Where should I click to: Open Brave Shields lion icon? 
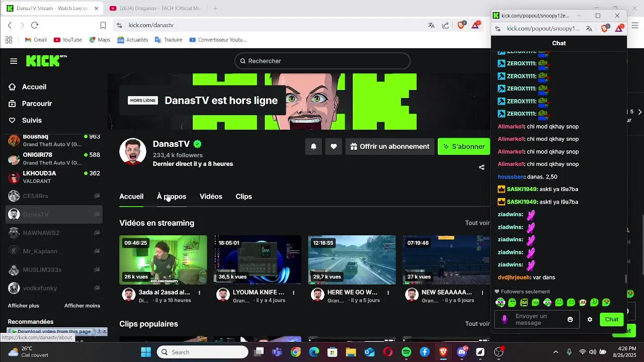click(x=461, y=25)
